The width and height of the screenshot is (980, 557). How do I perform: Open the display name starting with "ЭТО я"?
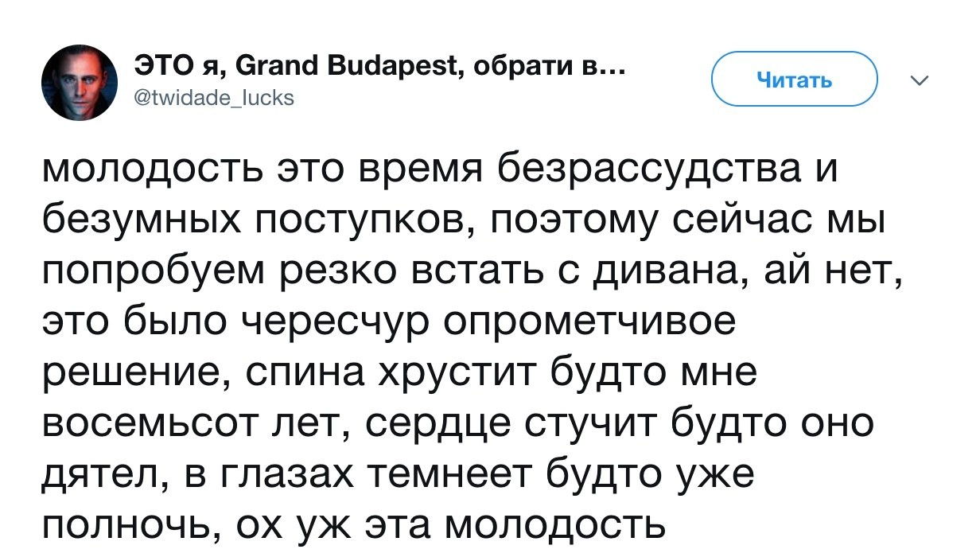coord(375,68)
